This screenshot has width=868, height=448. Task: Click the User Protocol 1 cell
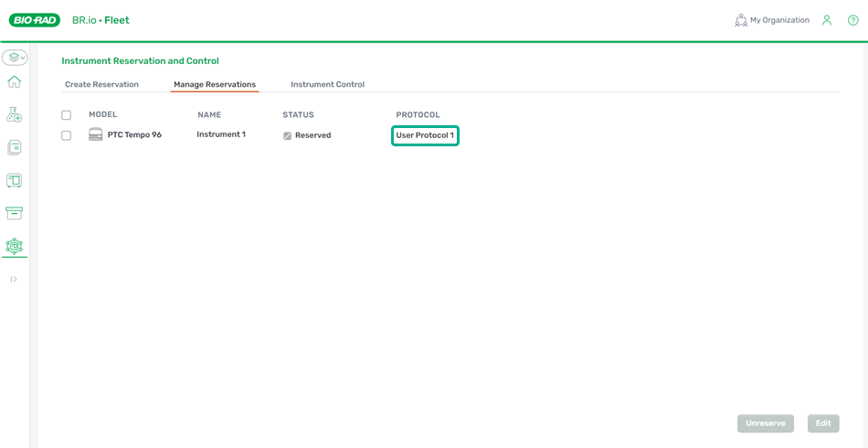click(x=425, y=135)
